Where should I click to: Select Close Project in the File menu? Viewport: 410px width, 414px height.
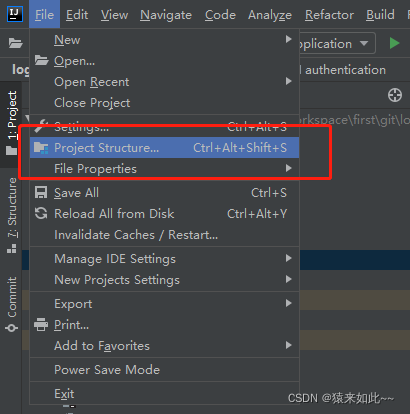coord(165,103)
